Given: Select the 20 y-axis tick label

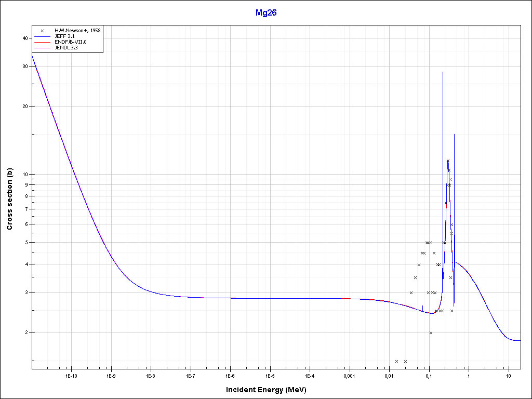Looking at the screenshot, I should 25,106.
